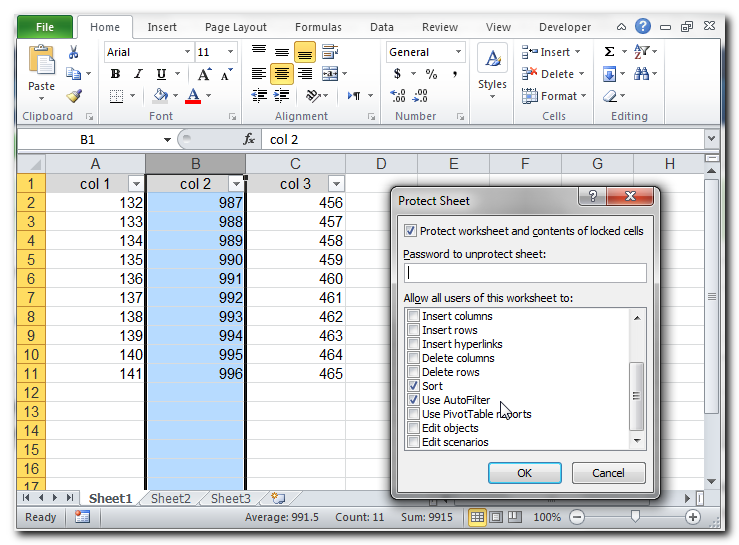Viewport: 739px width, 545px height.
Task: Click the zoom slider in status bar
Action: (x=634, y=517)
